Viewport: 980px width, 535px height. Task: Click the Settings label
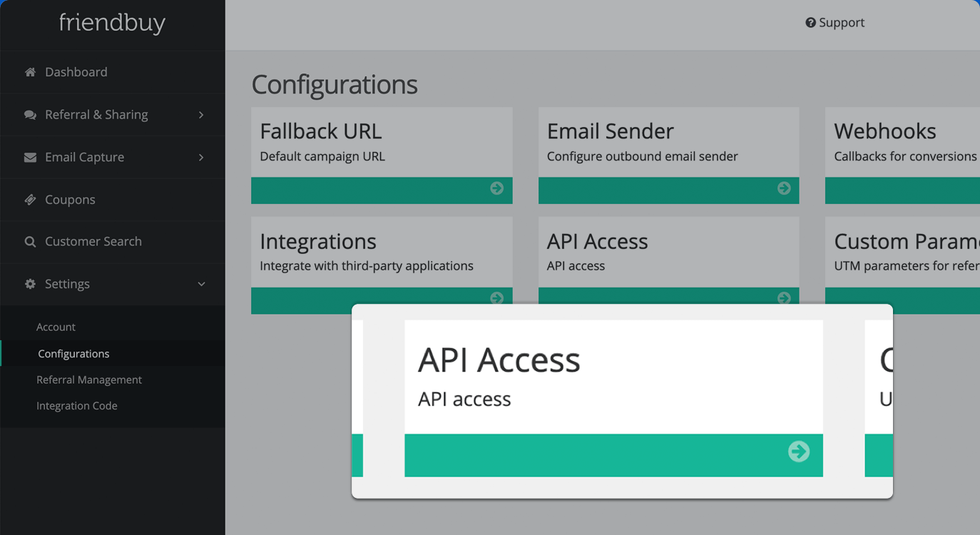pyautogui.click(x=67, y=284)
